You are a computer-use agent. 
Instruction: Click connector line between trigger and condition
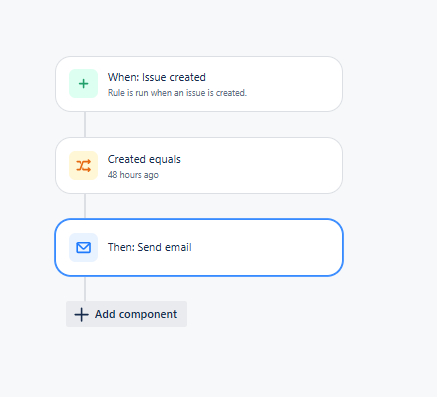[x=85, y=124]
